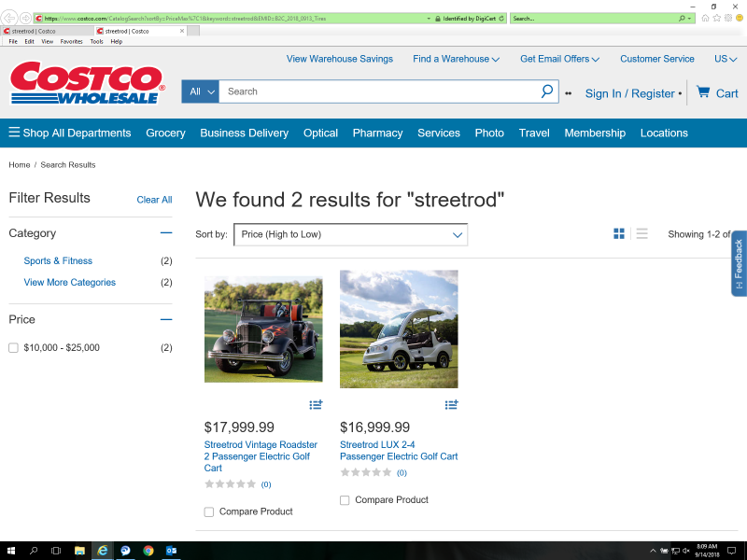Click the Clear All filters link

(154, 200)
